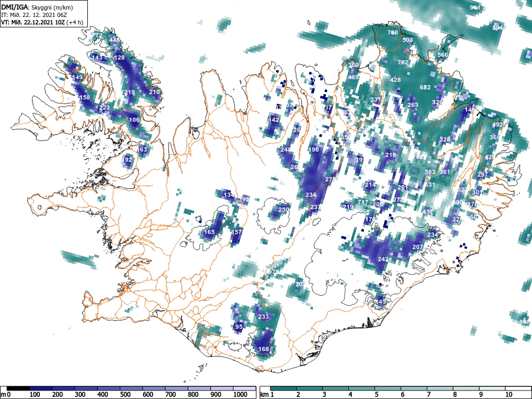Click the visibility value '168' on the map
The height and width of the screenshot is (399, 532).
(263, 349)
